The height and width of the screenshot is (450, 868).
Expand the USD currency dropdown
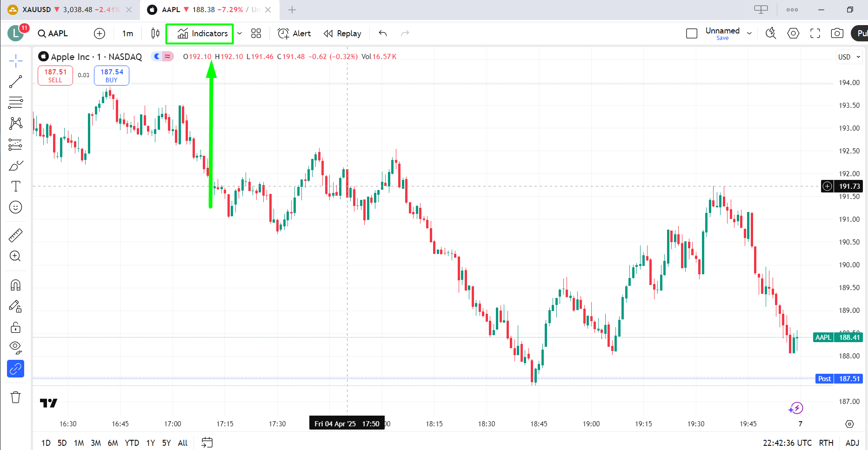pyautogui.click(x=849, y=57)
